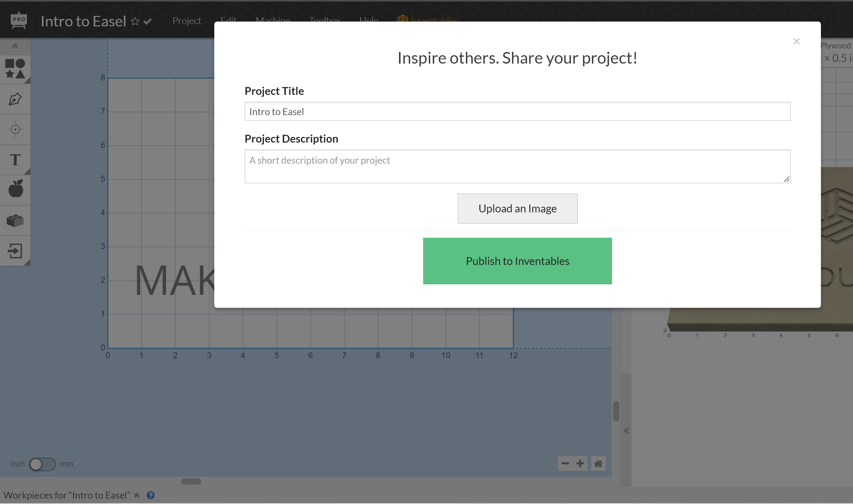Open the Project menu

187,21
